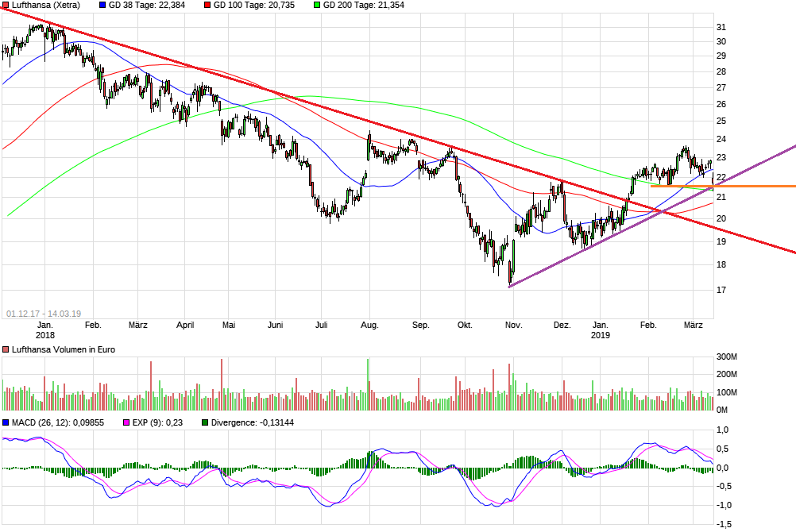Click the price axis value 25
The height and width of the screenshot is (532, 796).
[721, 121]
